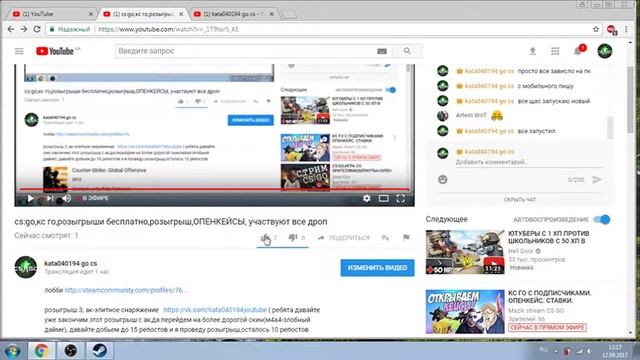Open the on-screen keyboard in search box
The width and height of the screenshot is (640, 360).
[382, 51]
